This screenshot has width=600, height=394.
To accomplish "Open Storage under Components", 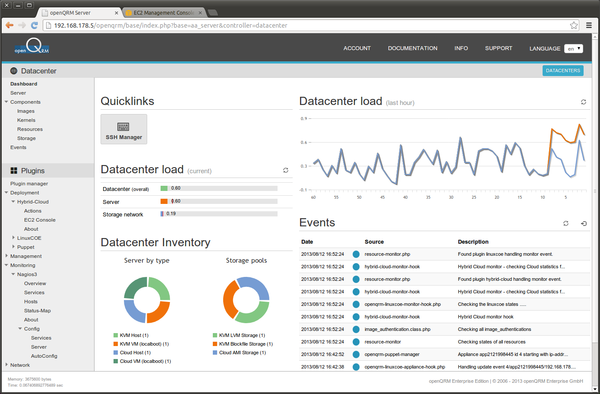I will [26, 138].
